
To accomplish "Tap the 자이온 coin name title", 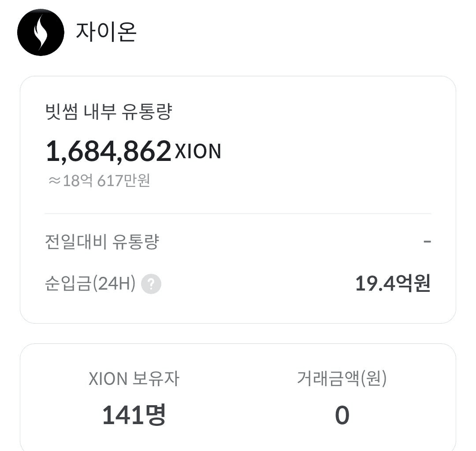I will 106,32.
